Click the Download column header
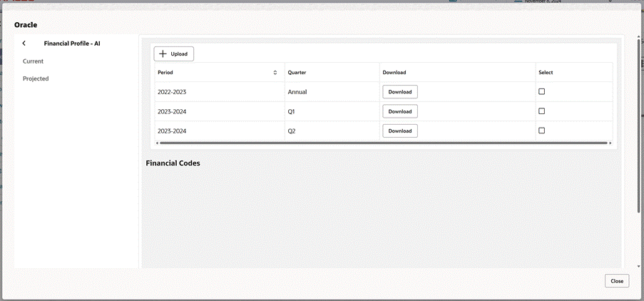644x301 pixels. pos(458,72)
